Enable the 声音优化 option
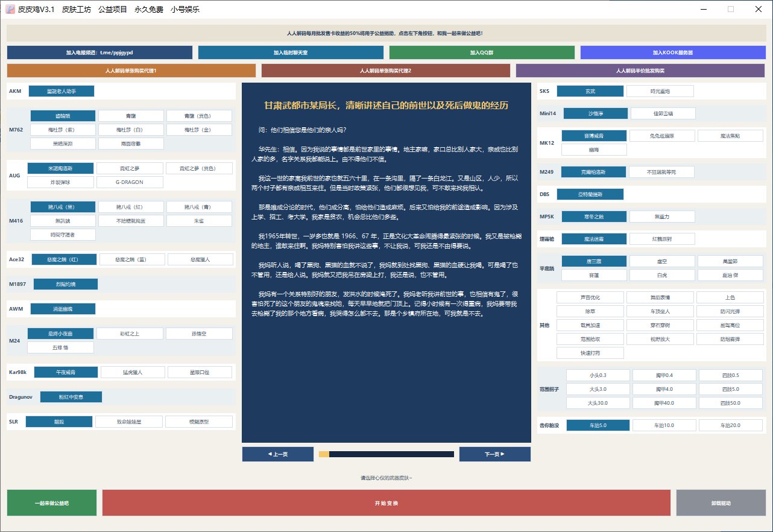This screenshot has width=773, height=532. (590, 297)
